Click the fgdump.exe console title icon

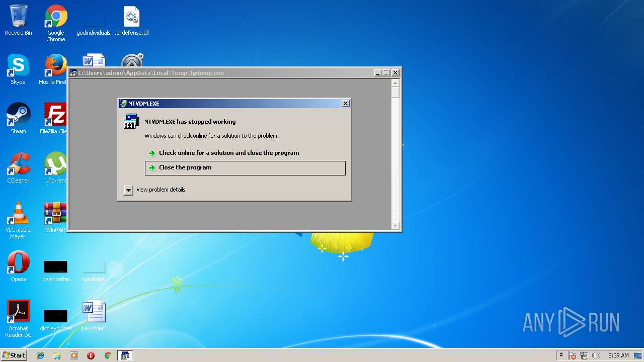pyautogui.click(x=73, y=73)
